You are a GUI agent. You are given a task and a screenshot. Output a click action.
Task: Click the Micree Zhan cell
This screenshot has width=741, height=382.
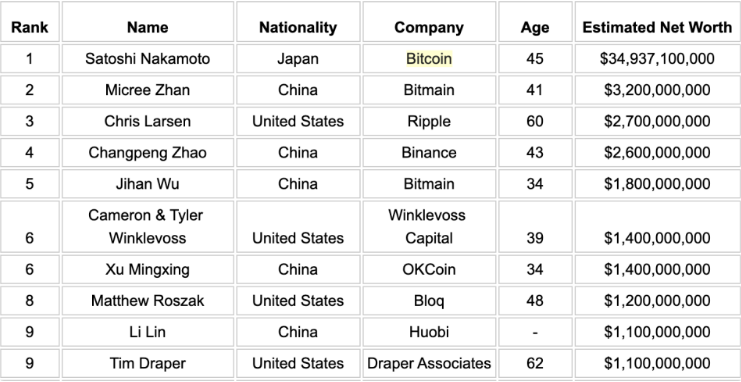coord(147,90)
